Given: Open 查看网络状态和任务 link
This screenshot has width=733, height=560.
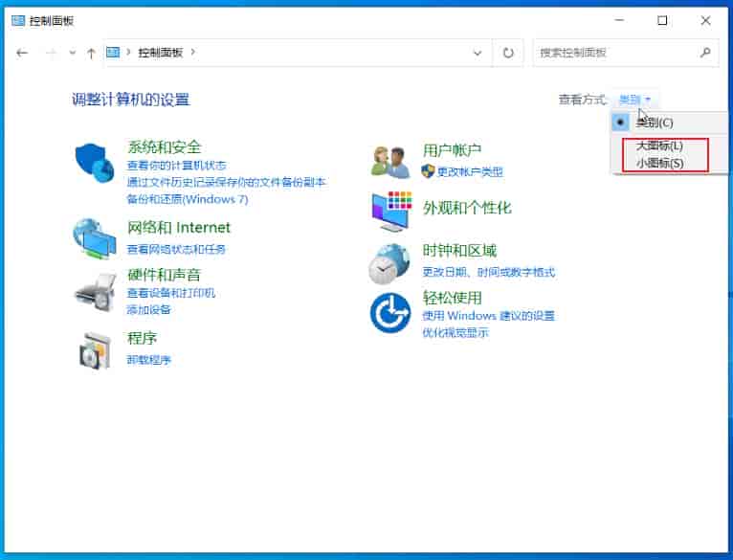Looking at the screenshot, I should coord(176,249).
